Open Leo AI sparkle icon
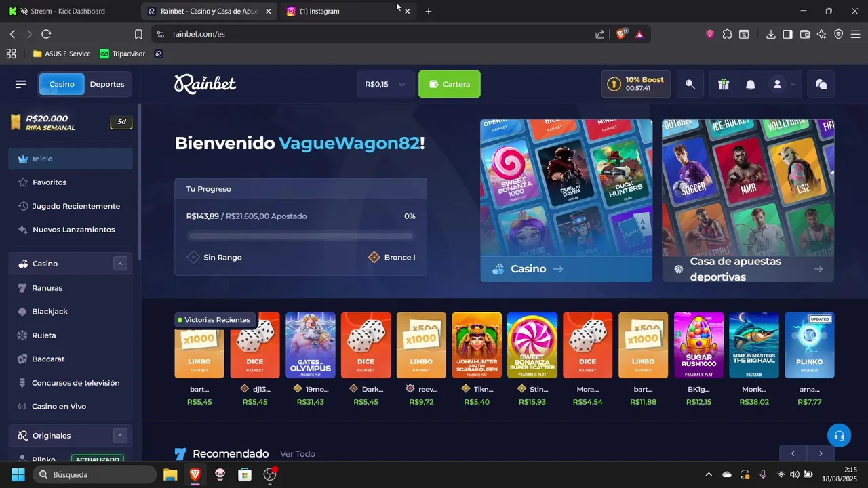 [822, 34]
